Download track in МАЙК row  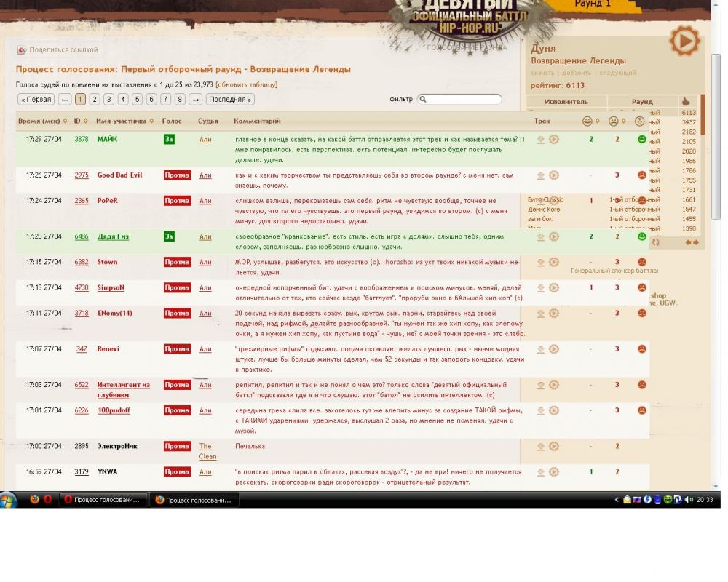(541, 139)
